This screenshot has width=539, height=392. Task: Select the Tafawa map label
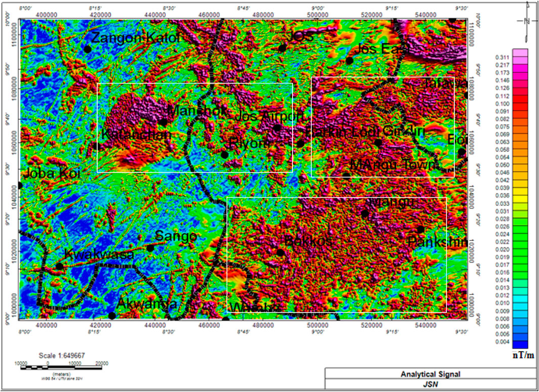[x=445, y=83]
